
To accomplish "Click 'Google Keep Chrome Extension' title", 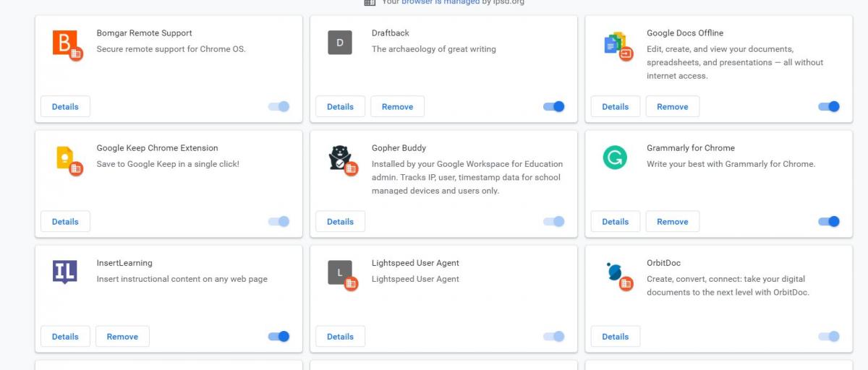I will pos(158,147).
